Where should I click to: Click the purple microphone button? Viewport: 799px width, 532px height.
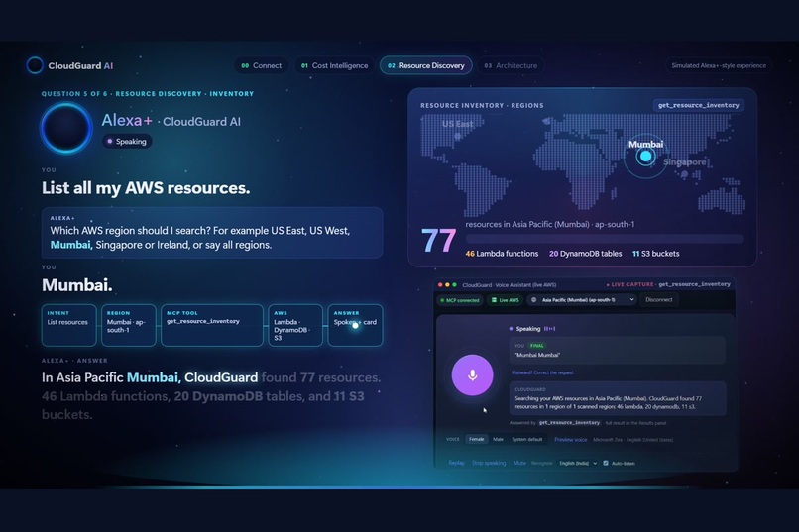(473, 375)
